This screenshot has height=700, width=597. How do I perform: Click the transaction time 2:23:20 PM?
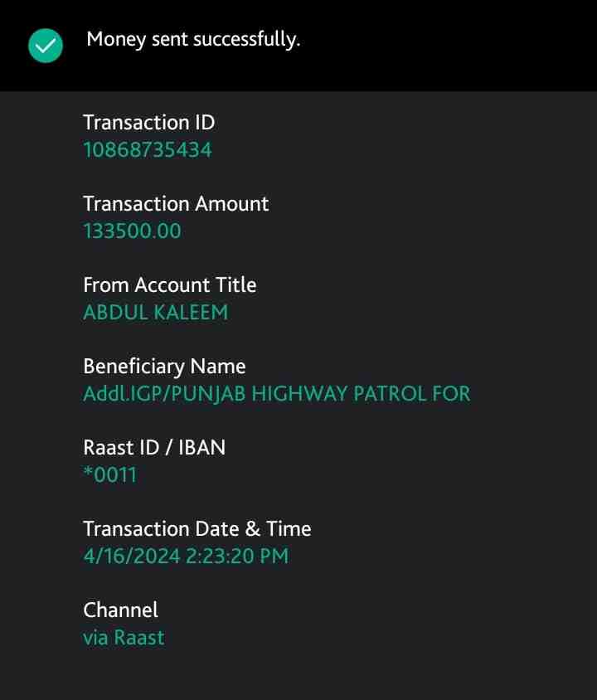237,557
